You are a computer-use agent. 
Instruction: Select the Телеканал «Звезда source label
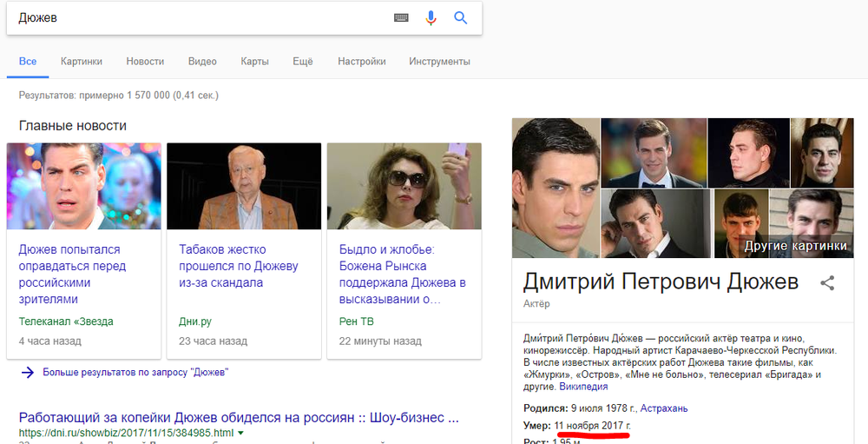pyautogui.click(x=66, y=321)
